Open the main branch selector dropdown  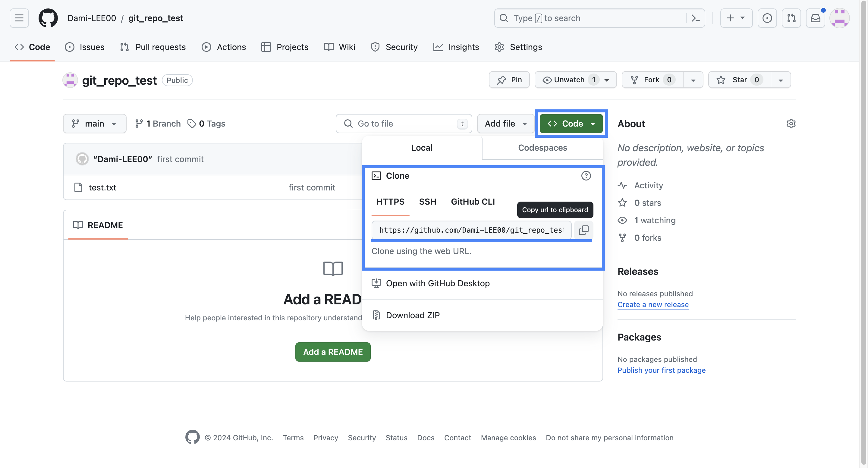(x=95, y=124)
